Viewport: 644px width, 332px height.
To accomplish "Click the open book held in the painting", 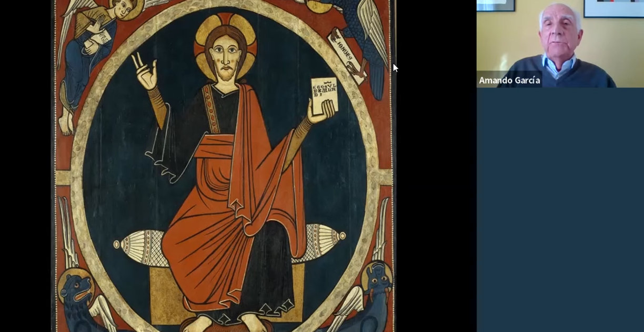I will [324, 95].
